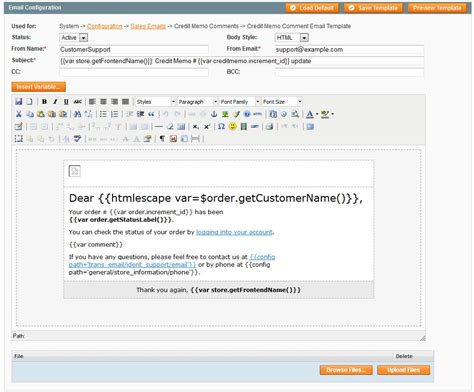474x392 pixels.
Task: Align text right
Action: click(114, 102)
